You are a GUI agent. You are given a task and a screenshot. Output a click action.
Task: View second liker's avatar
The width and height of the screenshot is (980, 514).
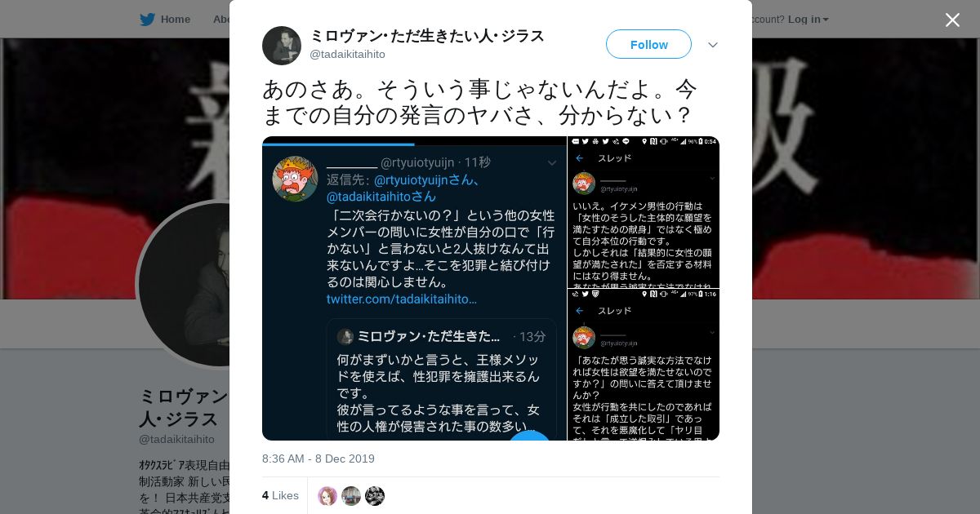coord(351,496)
